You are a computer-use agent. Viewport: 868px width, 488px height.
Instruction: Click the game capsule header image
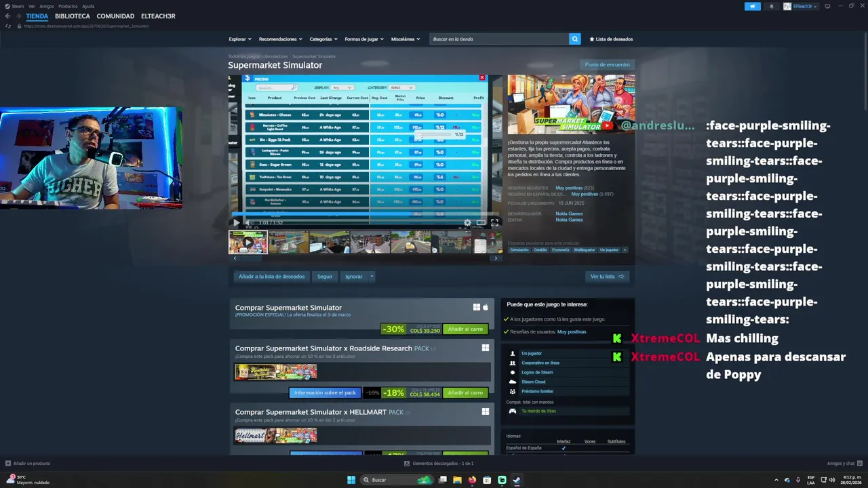click(571, 104)
